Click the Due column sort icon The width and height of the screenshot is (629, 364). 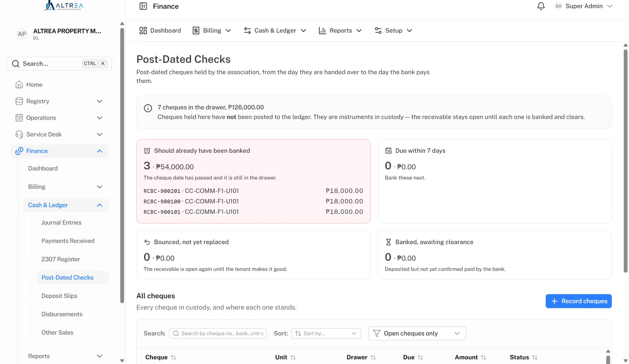[420, 357]
